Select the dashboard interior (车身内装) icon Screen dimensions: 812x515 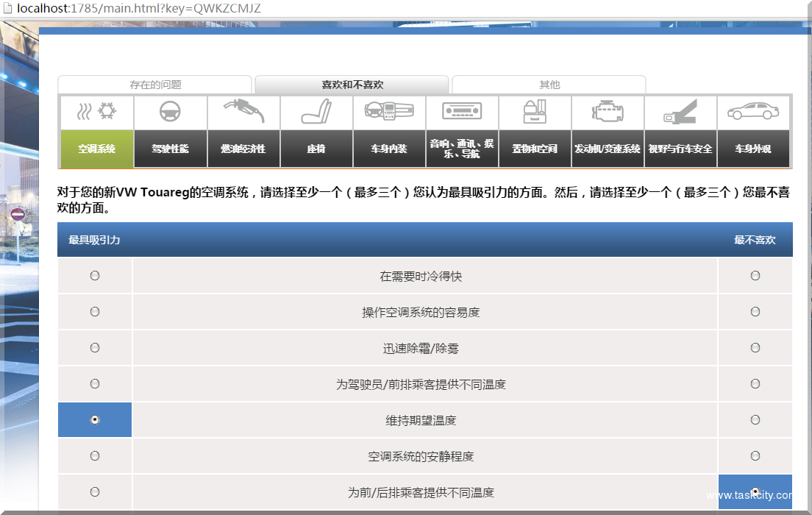pyautogui.click(x=389, y=113)
